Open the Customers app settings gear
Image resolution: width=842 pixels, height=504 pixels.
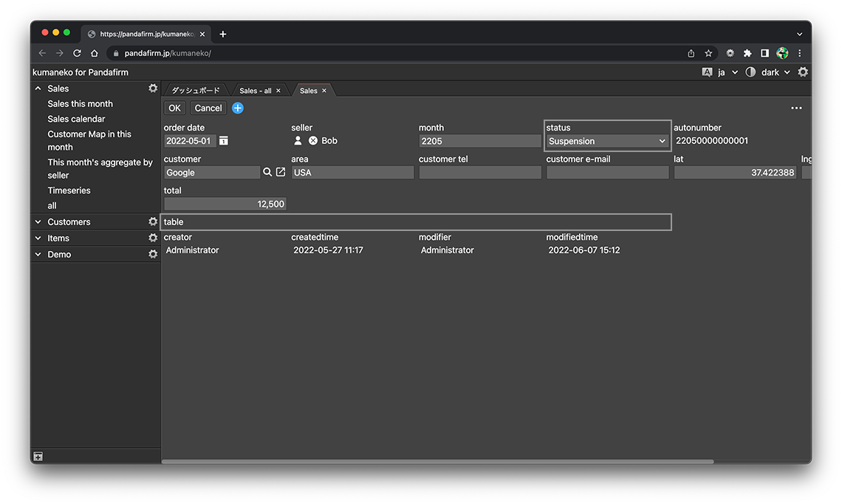pyautogui.click(x=153, y=221)
